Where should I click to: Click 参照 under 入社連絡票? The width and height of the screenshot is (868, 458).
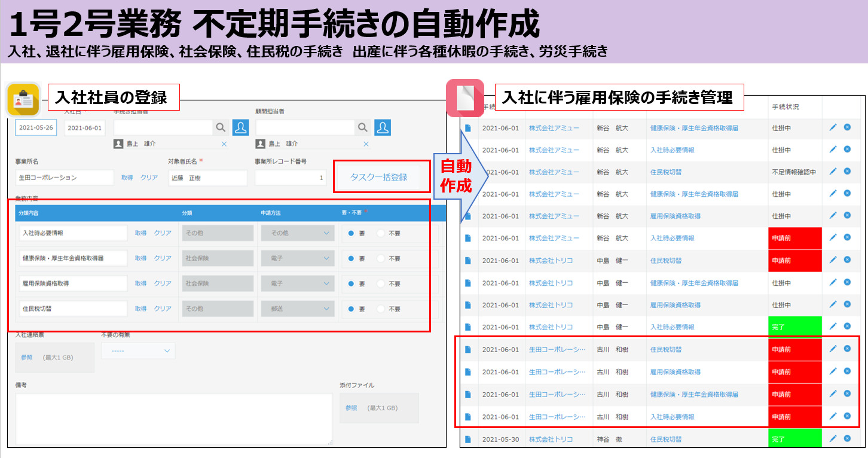click(x=27, y=357)
